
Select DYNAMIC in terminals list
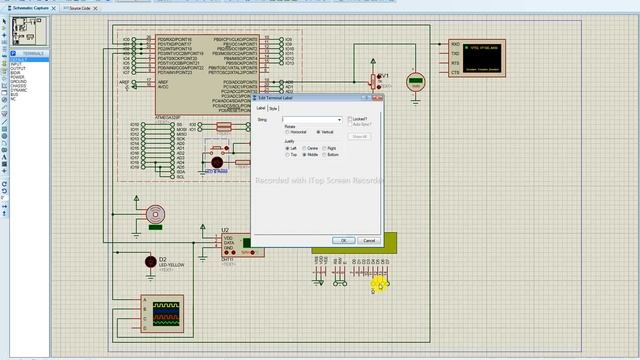[18, 90]
